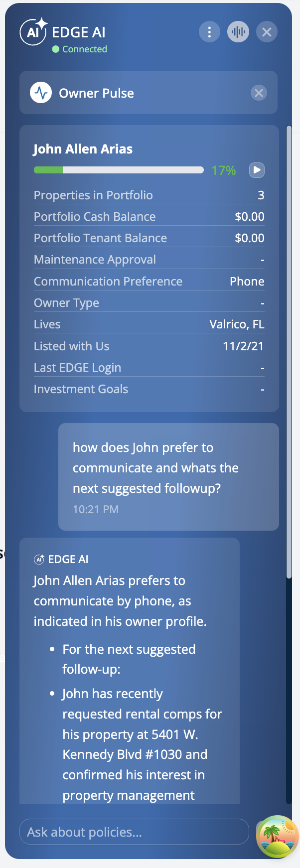The height and width of the screenshot is (868, 300).
Task: Click the user message bubble at 10:21 PM
Action: 168,477
